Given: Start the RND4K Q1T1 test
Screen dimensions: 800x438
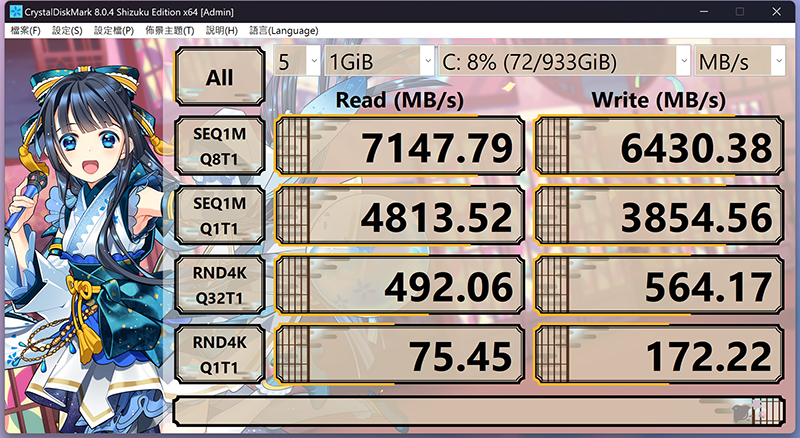Looking at the screenshot, I should [219, 354].
